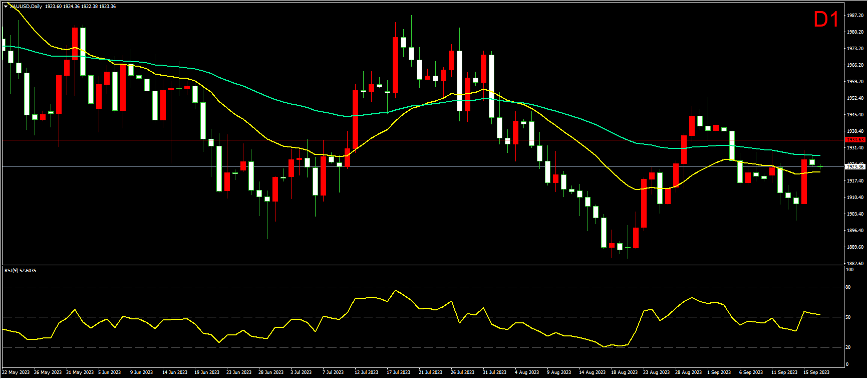Click the 1889.60 price scale label

click(855, 247)
